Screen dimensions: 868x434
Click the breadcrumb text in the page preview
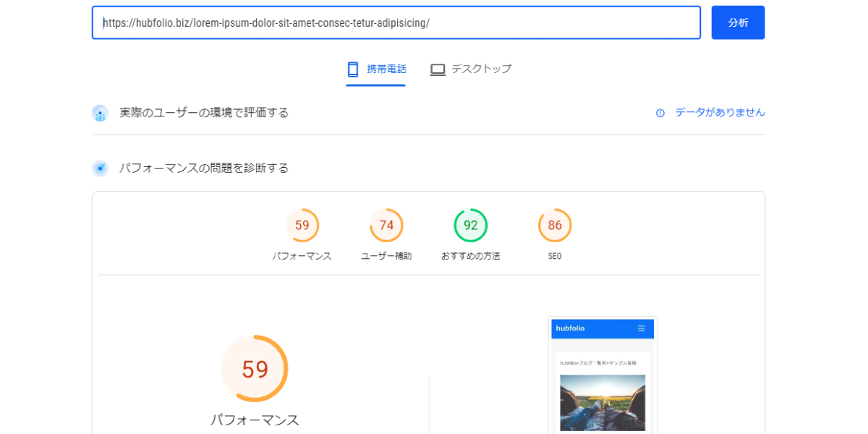[x=597, y=362]
